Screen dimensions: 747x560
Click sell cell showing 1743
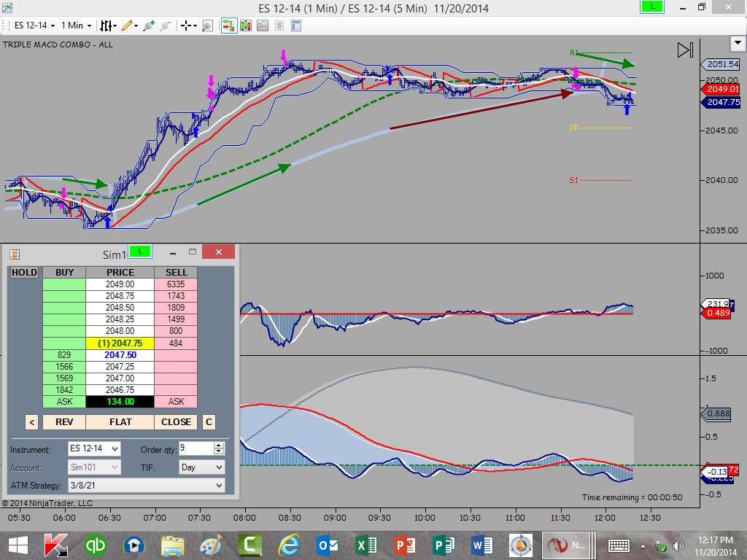point(176,296)
